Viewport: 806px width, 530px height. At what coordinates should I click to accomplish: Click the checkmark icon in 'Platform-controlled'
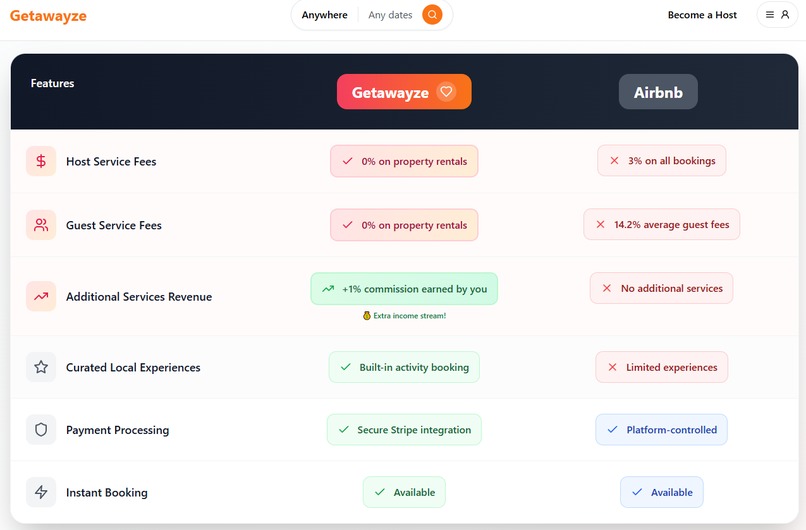pos(612,429)
